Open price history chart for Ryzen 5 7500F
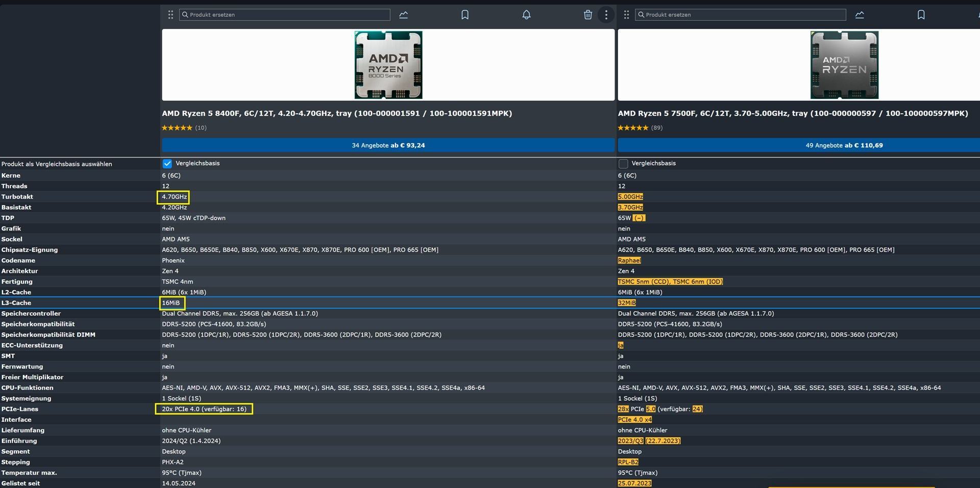The image size is (980, 488). pyautogui.click(x=860, y=15)
